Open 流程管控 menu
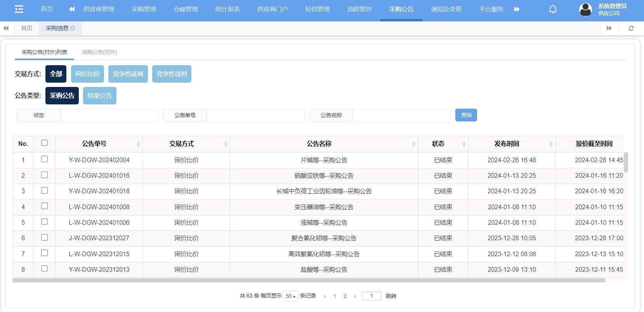This screenshot has width=644, height=312. click(359, 9)
